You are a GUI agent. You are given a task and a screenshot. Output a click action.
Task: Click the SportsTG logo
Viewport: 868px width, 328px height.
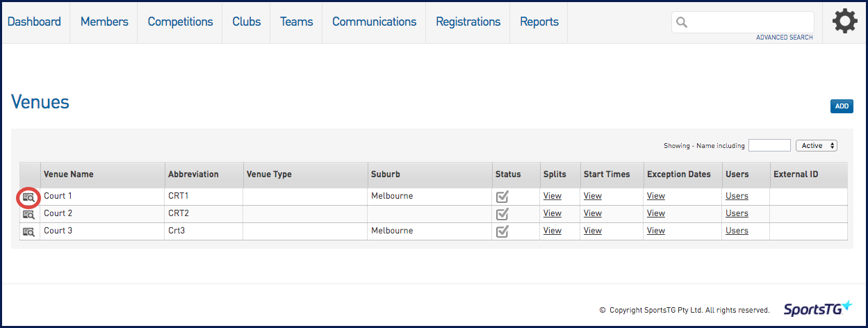pyautogui.click(x=817, y=309)
